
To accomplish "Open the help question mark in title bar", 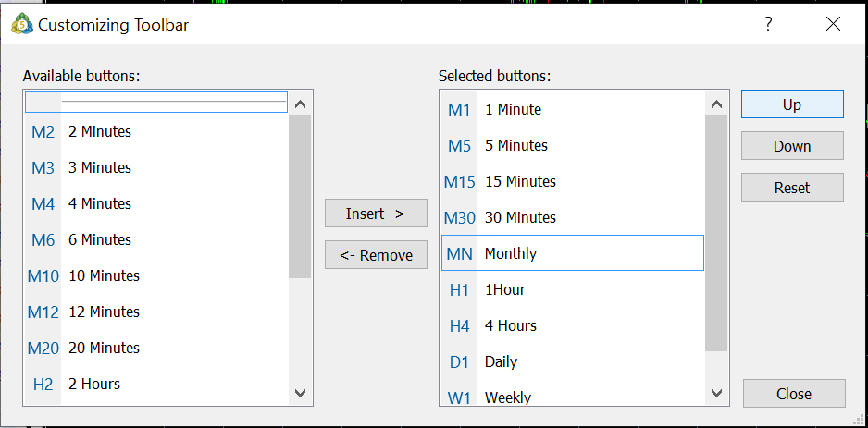I will [x=768, y=25].
